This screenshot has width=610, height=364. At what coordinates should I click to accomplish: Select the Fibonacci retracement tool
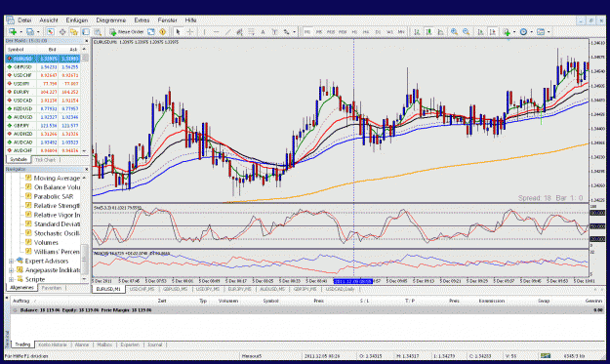tap(251, 32)
